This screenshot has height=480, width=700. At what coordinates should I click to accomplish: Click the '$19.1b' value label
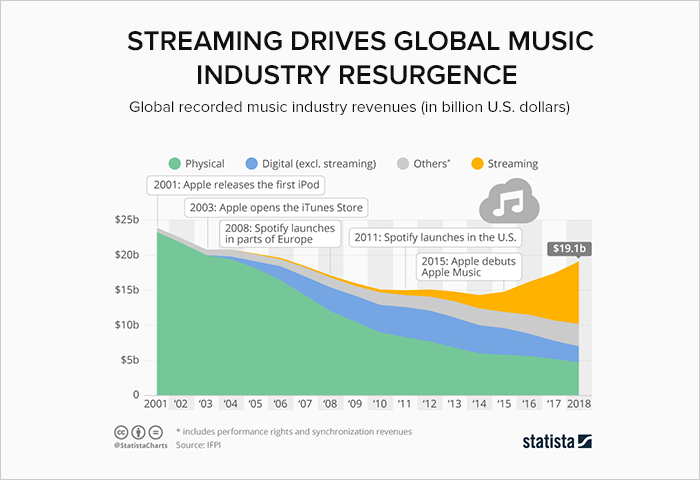pos(569,248)
